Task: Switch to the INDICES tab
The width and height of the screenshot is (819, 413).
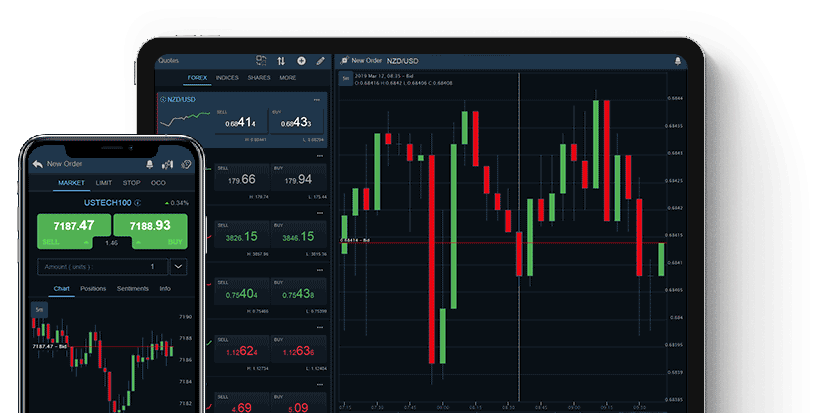Action: (227, 78)
